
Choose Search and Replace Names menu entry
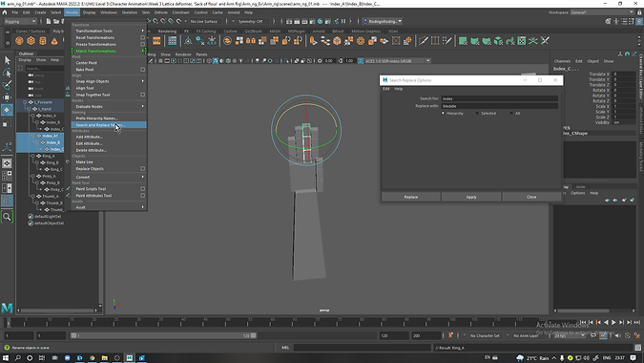coord(109,125)
